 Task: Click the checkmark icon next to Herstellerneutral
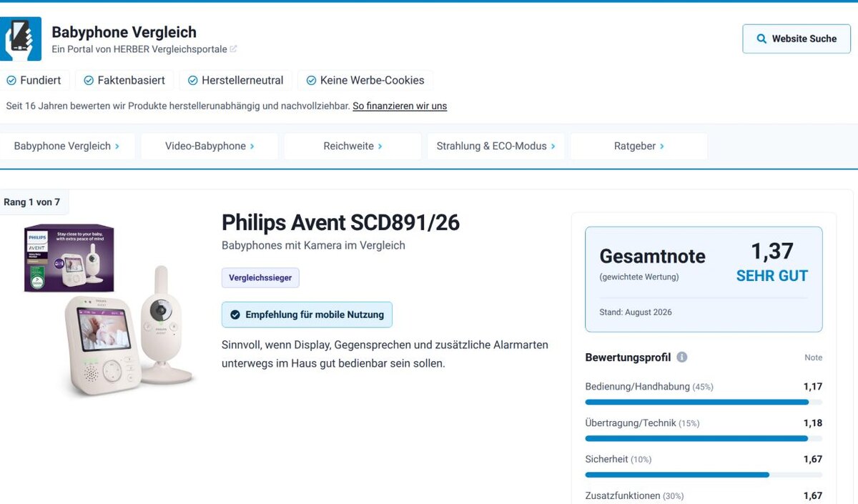pyautogui.click(x=192, y=80)
